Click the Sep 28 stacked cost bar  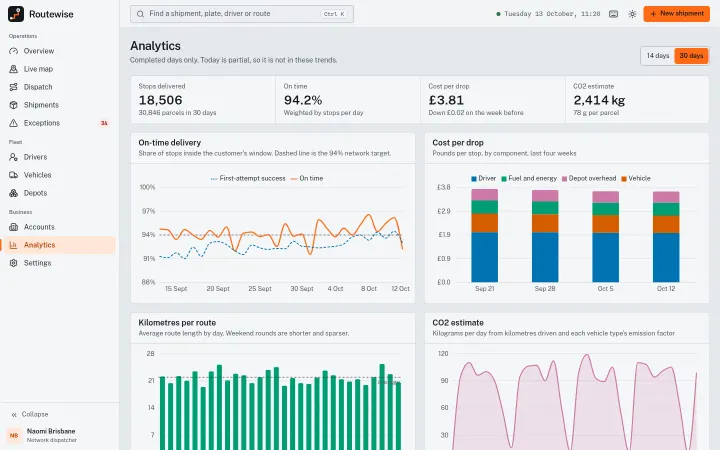[x=545, y=236]
